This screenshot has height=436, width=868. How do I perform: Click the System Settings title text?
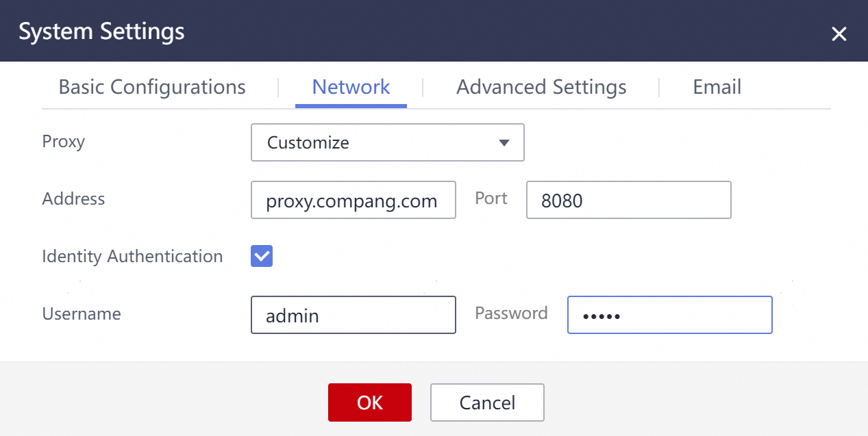[x=101, y=31]
